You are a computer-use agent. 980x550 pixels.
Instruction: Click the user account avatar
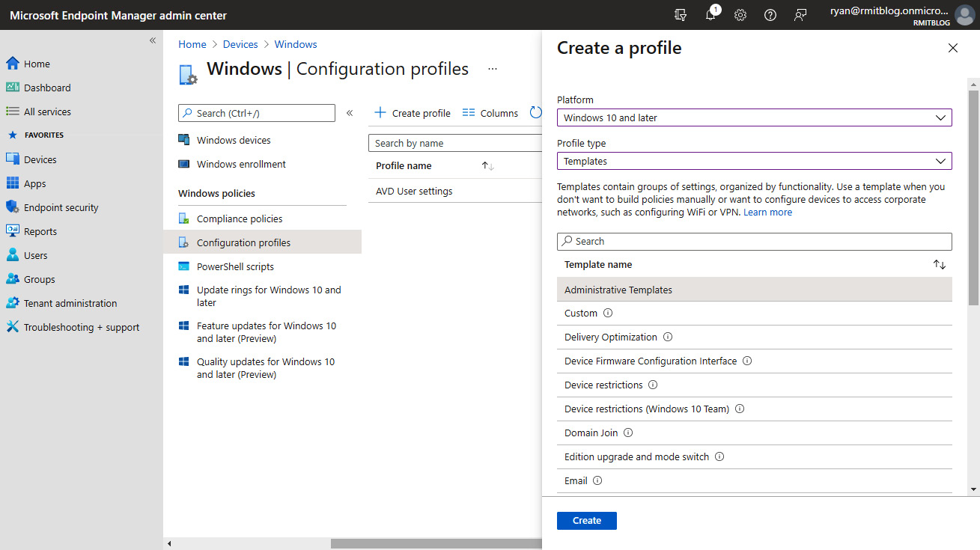pyautogui.click(x=964, y=15)
